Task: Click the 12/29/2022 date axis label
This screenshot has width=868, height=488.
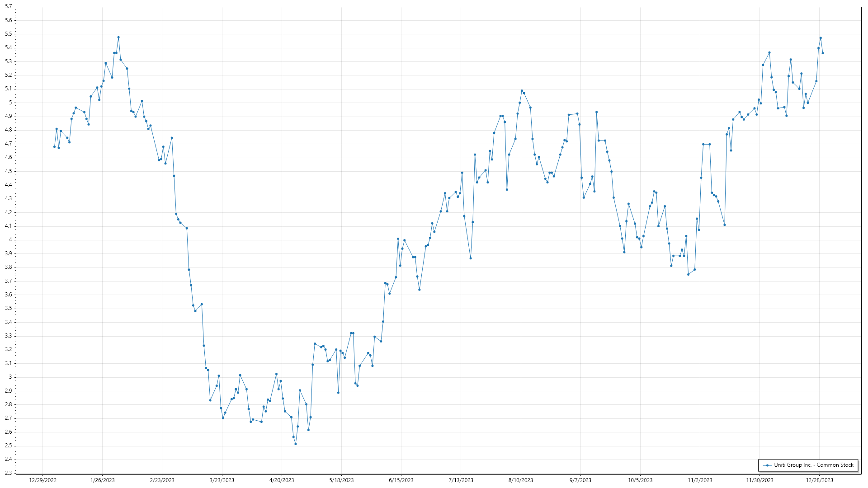Action: [42, 480]
